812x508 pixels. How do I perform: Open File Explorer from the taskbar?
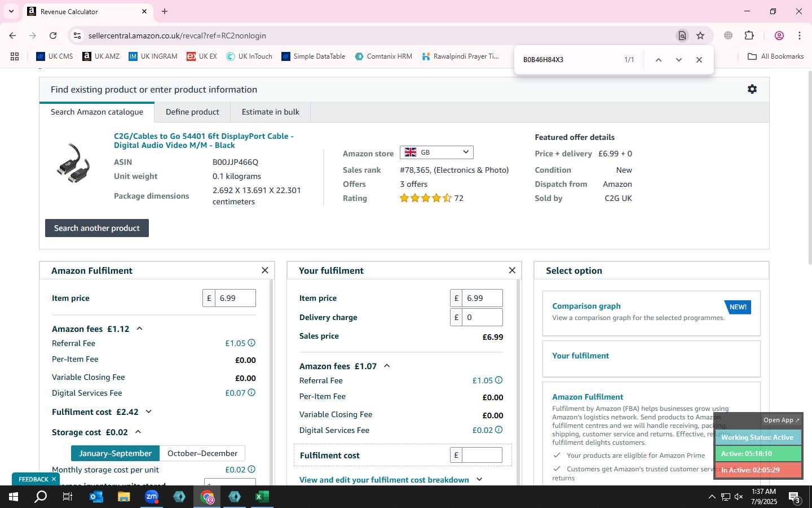[124, 497]
